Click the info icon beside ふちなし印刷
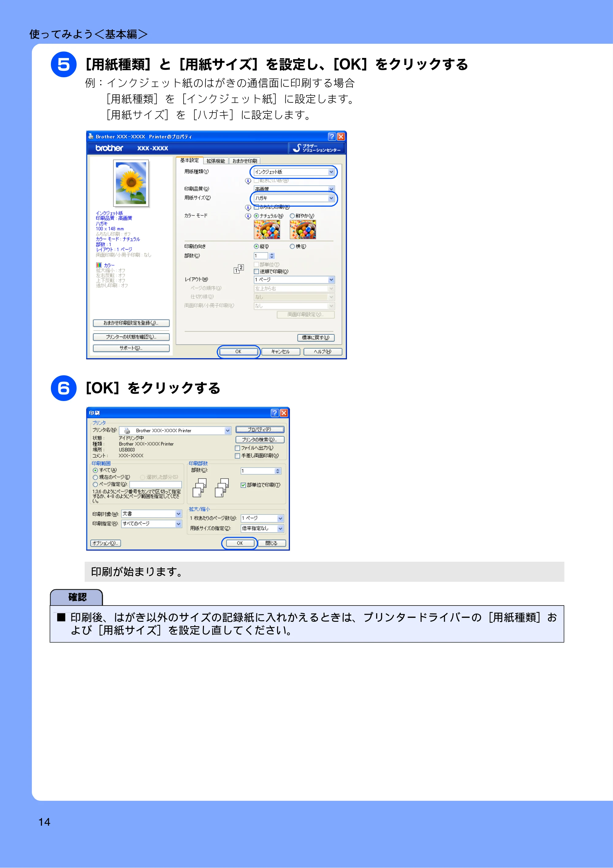This screenshot has width=613, height=868. pos(248,208)
